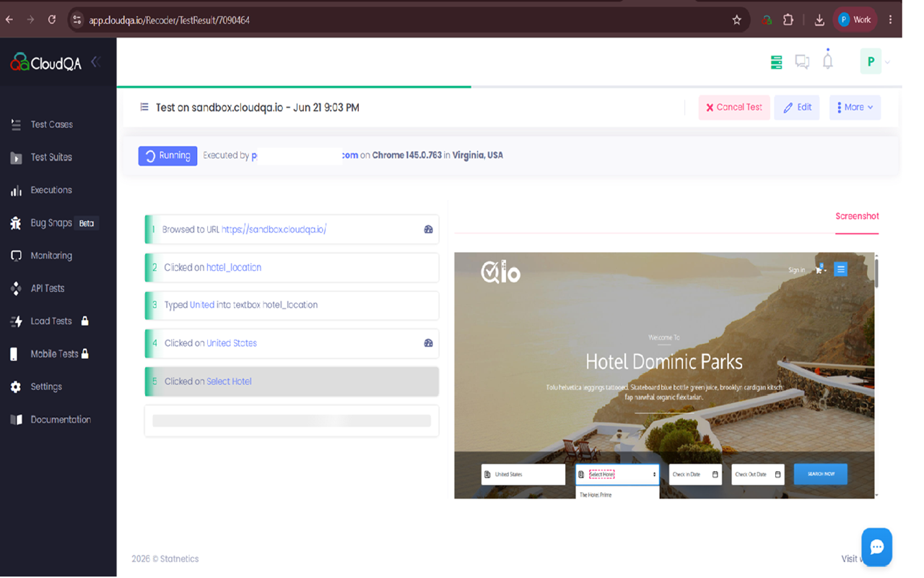
Task: Expand the More dropdown menu
Action: point(855,108)
